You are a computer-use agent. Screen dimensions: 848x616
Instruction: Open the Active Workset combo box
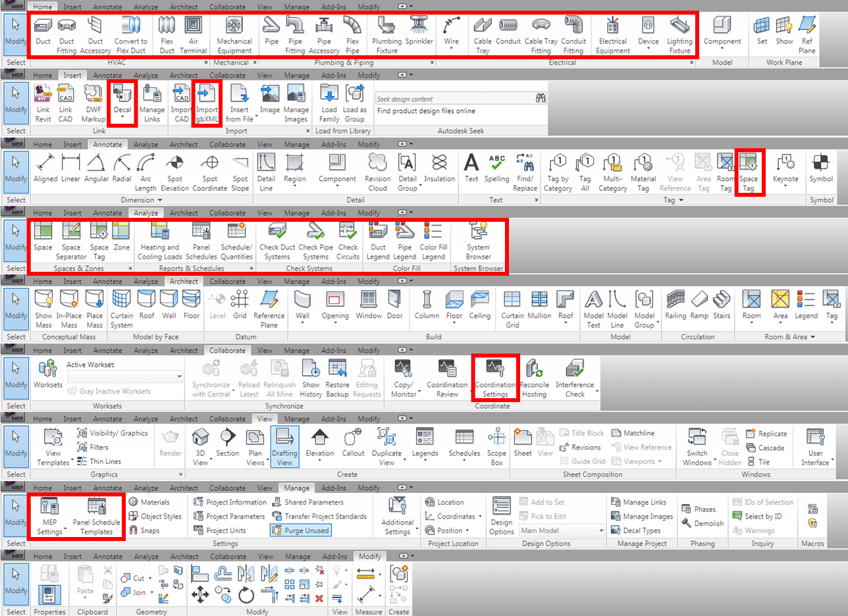[x=124, y=377]
